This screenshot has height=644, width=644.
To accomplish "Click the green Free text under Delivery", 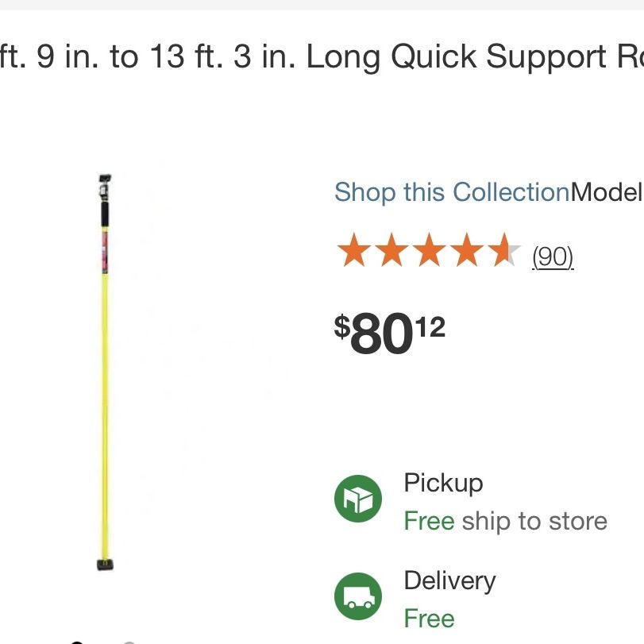I will point(429,619).
